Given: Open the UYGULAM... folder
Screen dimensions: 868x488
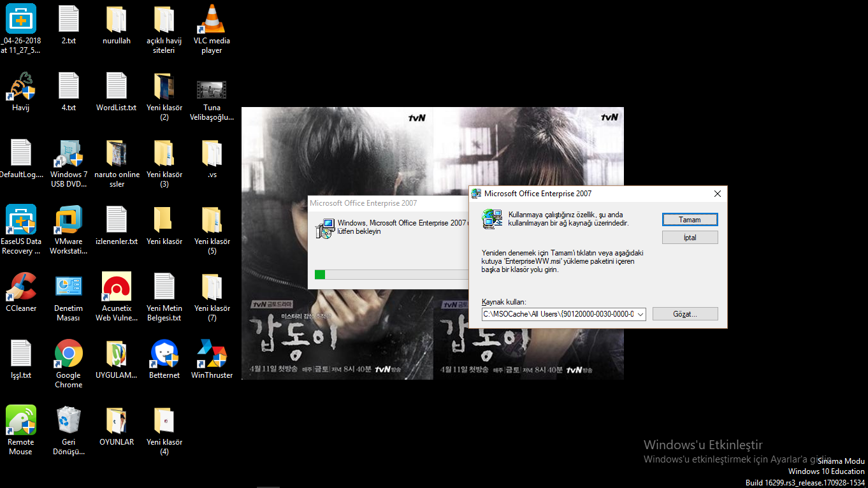Looking at the screenshot, I should click(117, 360).
